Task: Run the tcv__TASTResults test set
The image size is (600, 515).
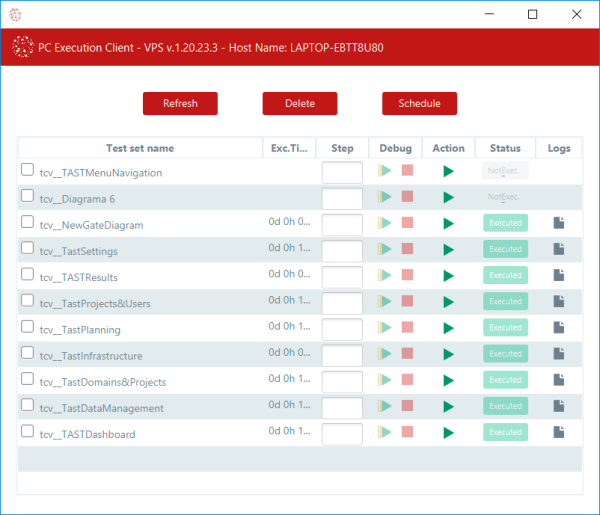Action: [x=448, y=276]
